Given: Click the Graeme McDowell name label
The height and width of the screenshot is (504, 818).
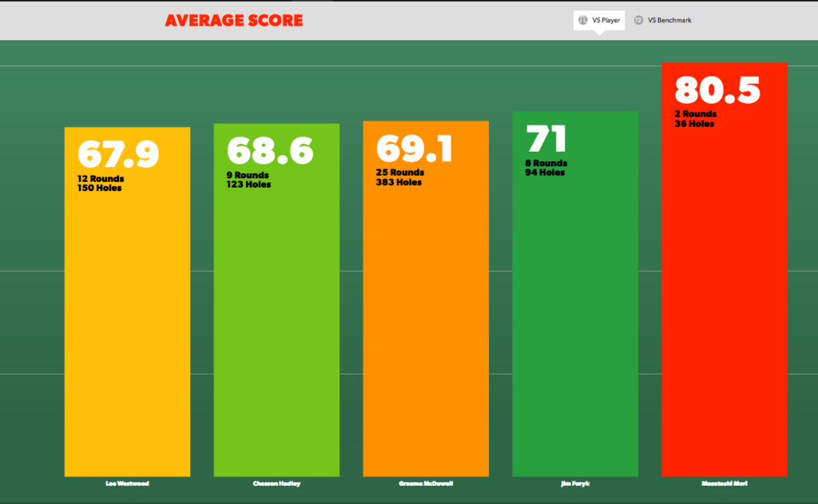Looking at the screenshot, I should (426, 484).
